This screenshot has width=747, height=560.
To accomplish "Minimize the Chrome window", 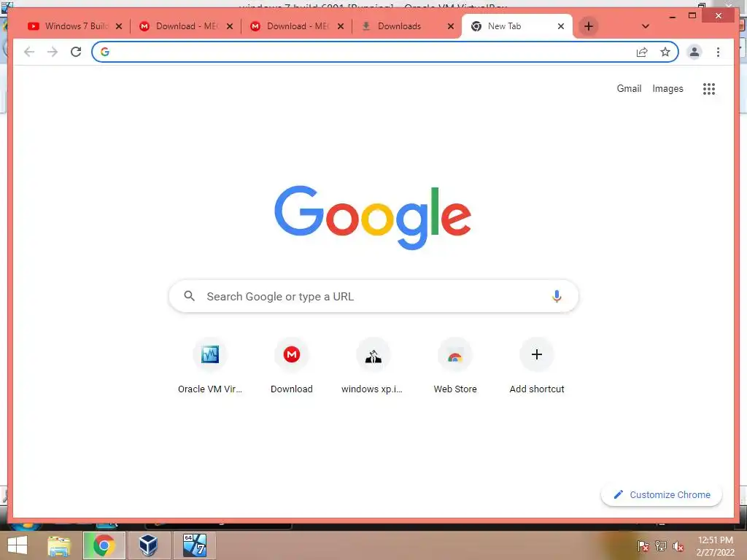I will tap(672, 16).
